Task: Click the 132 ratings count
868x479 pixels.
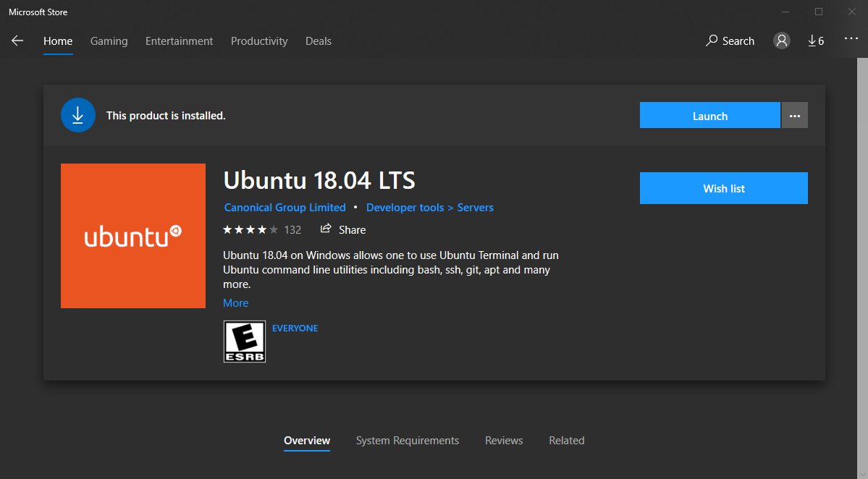Action: pos(293,229)
